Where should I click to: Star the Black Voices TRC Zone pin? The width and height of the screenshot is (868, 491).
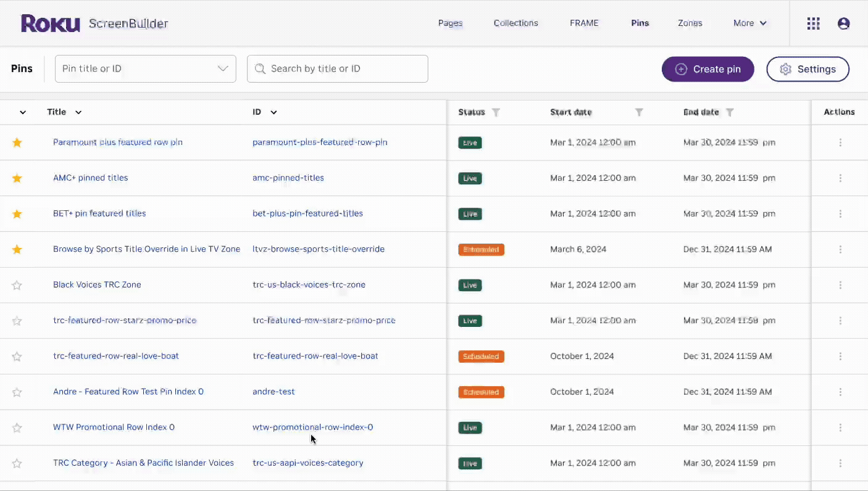point(17,285)
